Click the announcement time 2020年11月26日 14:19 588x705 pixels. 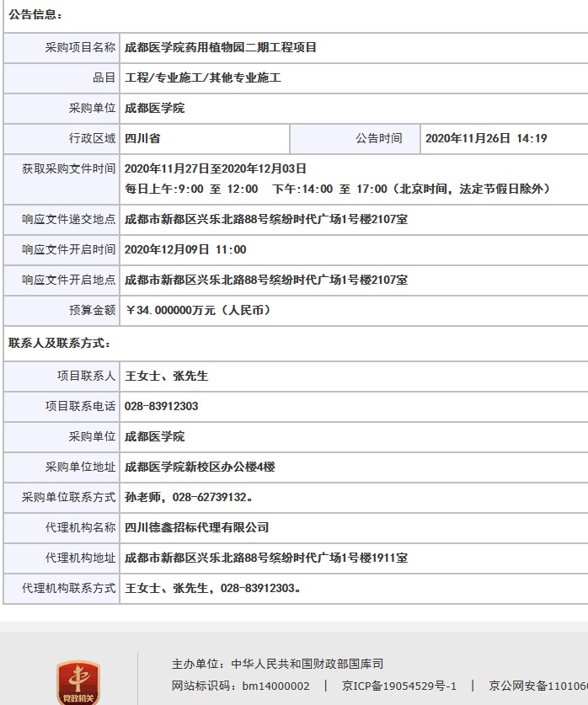486,138
